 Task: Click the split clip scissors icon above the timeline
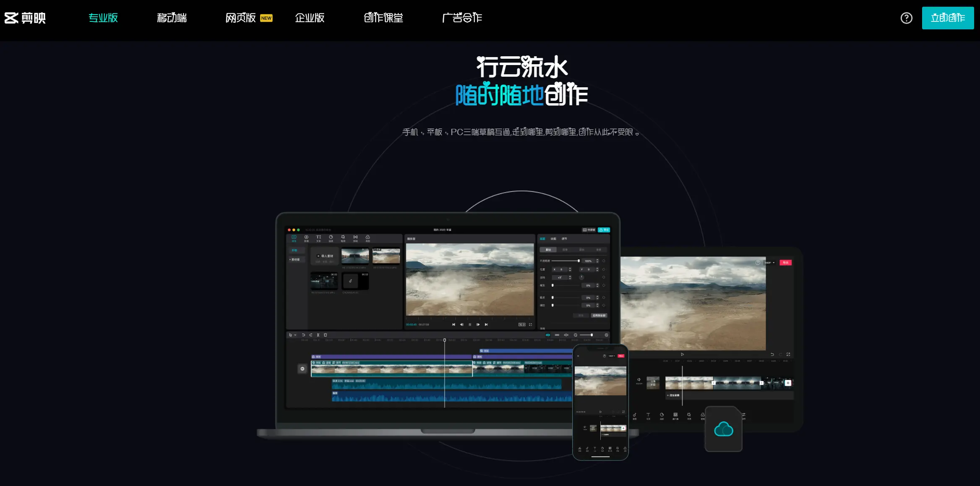pos(318,334)
